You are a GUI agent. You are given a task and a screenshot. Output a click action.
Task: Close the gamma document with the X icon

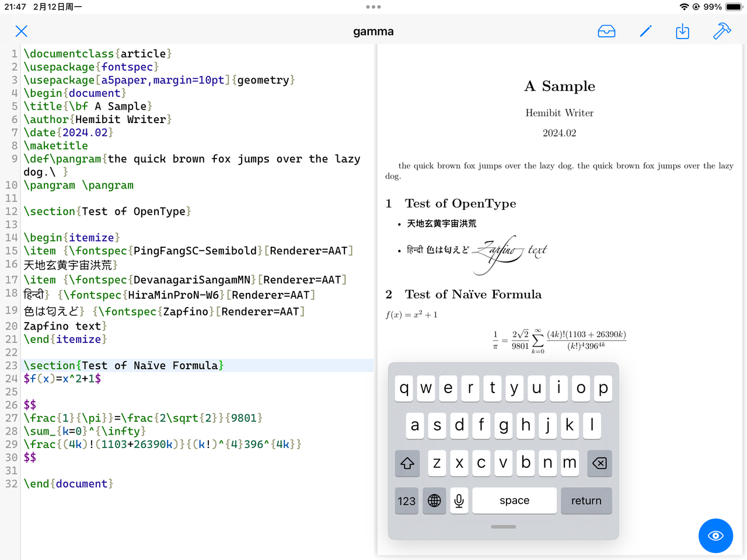(x=22, y=32)
